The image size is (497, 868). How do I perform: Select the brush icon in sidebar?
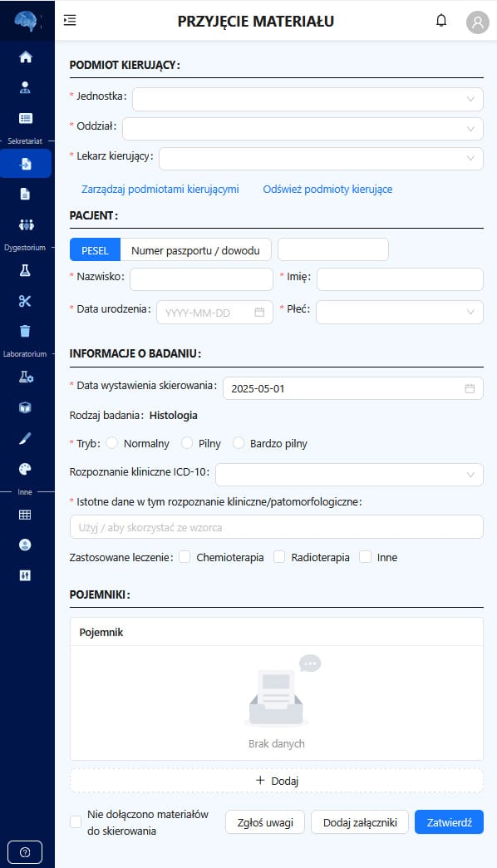pos(25,438)
